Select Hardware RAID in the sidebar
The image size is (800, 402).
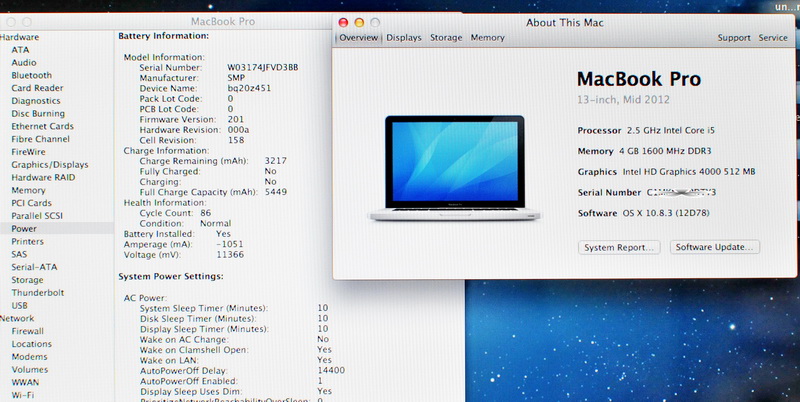pyautogui.click(x=43, y=177)
